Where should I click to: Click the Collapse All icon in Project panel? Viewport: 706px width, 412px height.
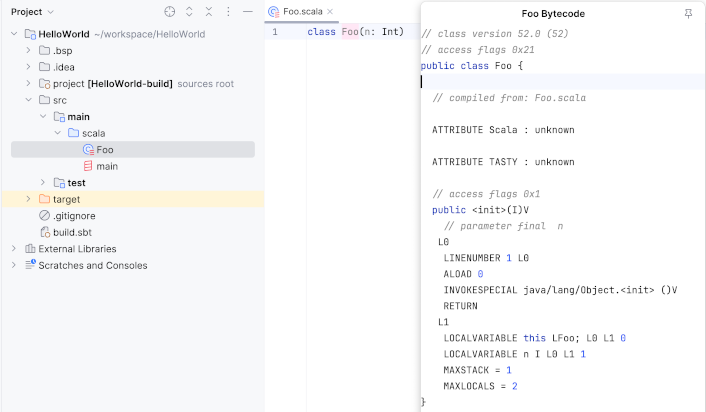(x=208, y=12)
